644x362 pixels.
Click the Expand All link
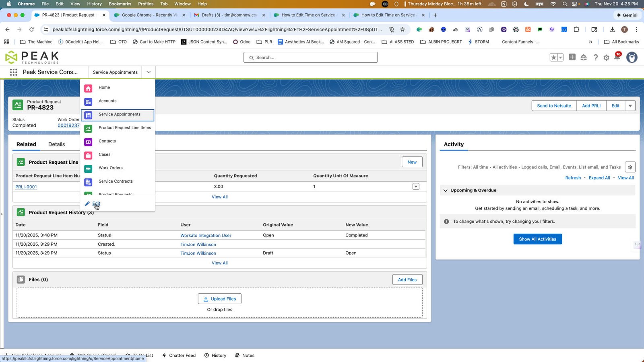tap(599, 178)
